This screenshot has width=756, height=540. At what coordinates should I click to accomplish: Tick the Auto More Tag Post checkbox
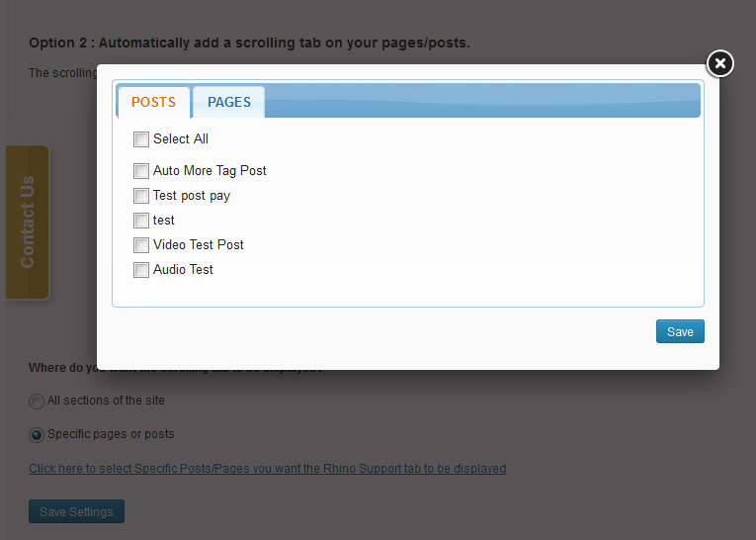[x=140, y=171]
